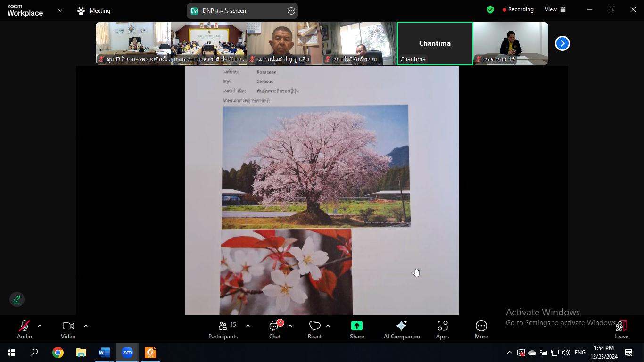
Task: Click the Rosaceae text in document
Action: 266,72
